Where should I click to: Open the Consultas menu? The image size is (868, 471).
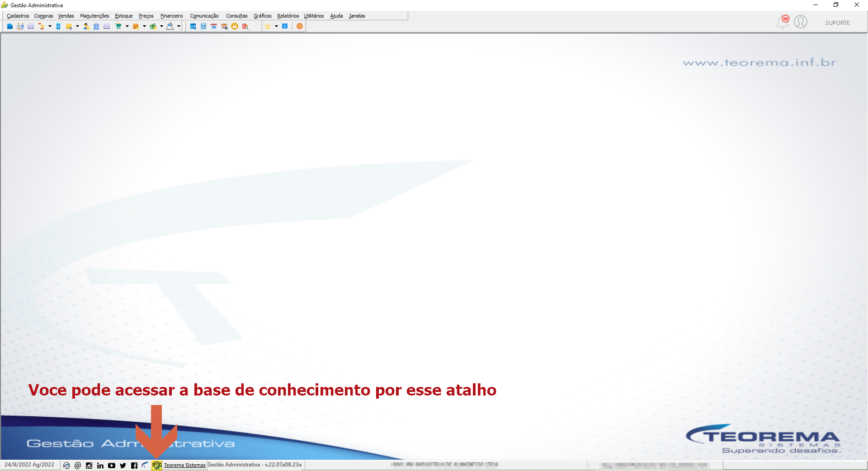tap(237, 16)
